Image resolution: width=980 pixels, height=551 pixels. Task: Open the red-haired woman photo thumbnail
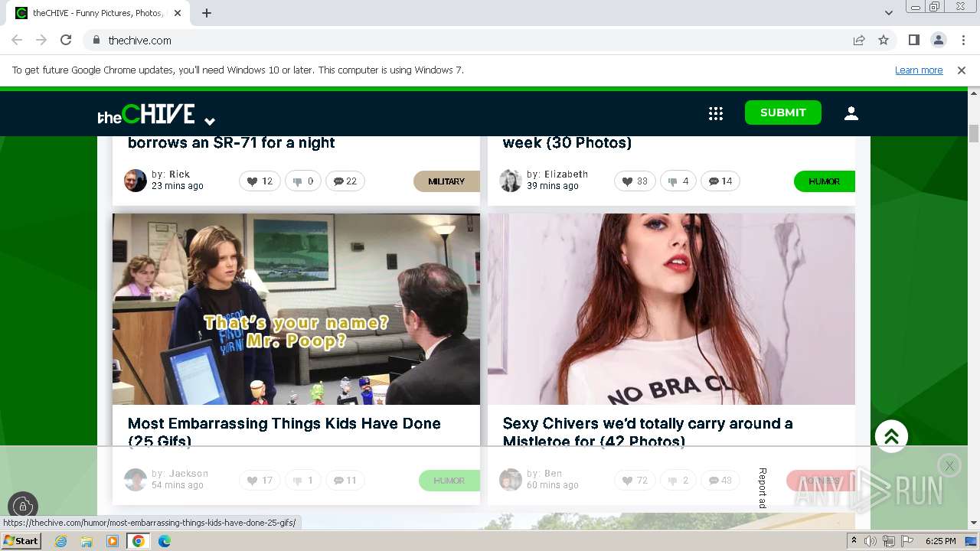tap(671, 309)
